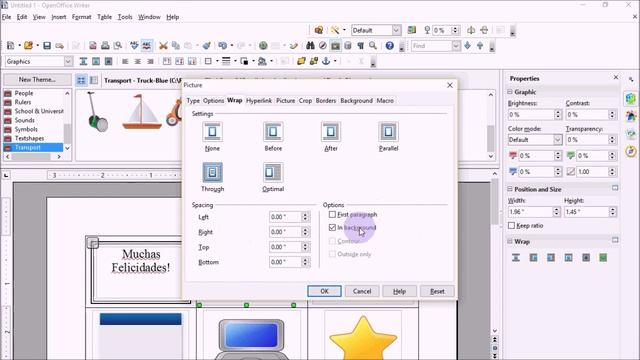
Task: Click the Gallery toolbar icon
Action: coord(335,46)
